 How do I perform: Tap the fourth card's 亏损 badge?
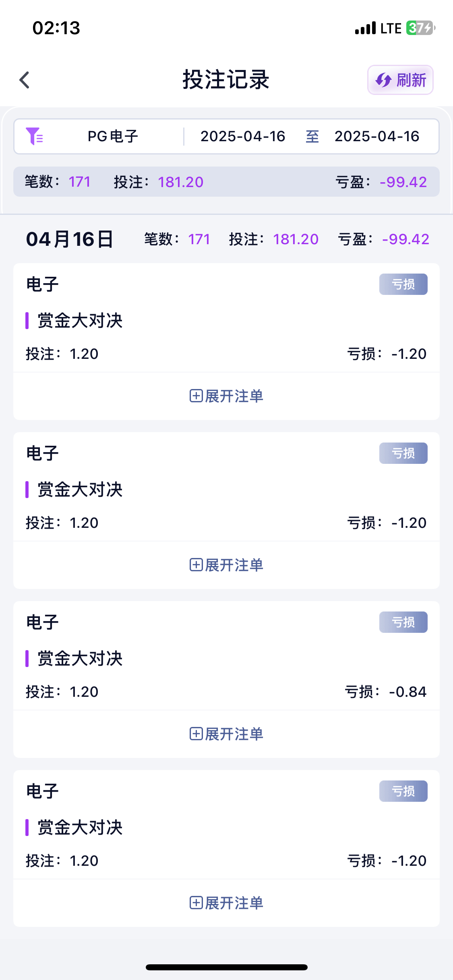[x=403, y=791]
